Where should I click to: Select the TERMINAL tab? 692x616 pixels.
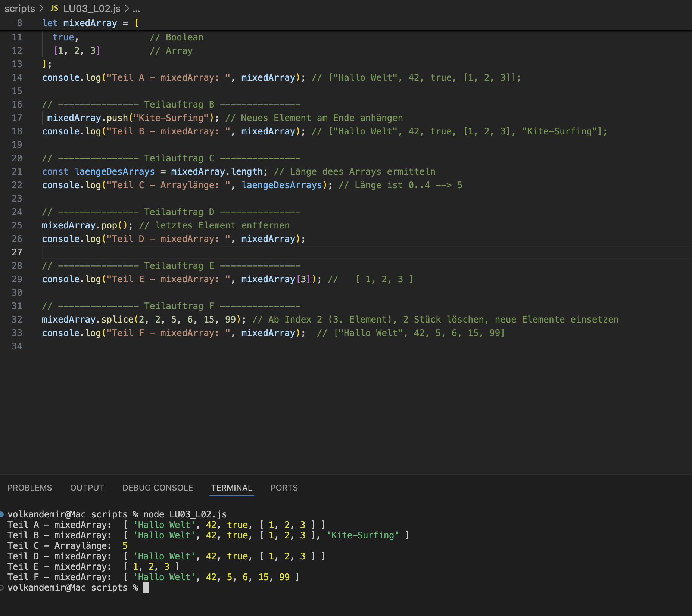232,488
